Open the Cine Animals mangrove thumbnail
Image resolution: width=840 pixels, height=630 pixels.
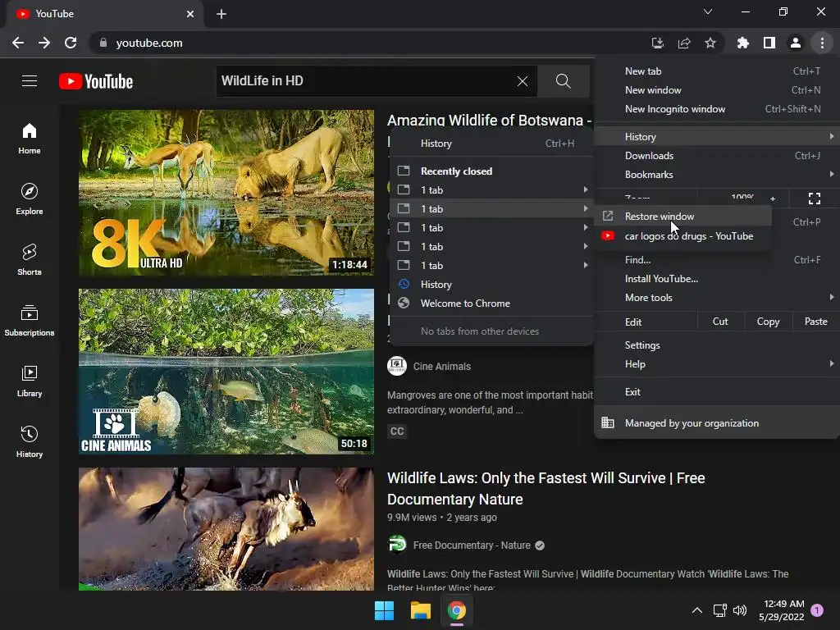click(x=226, y=372)
